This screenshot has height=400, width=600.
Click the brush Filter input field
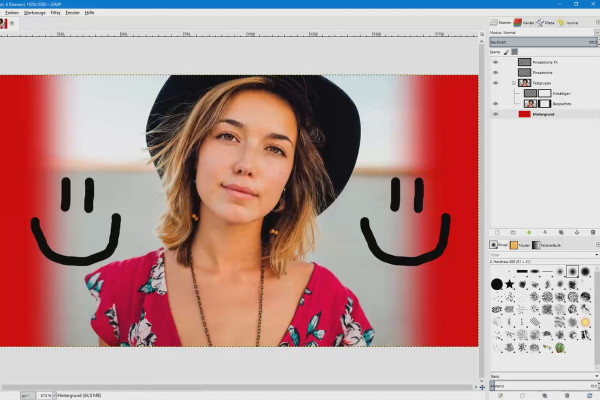pos(541,255)
